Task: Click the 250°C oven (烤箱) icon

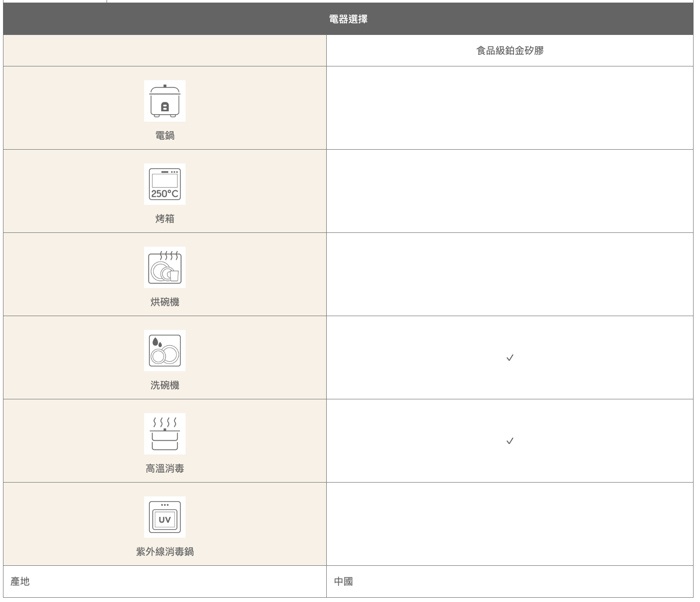Action: pyautogui.click(x=164, y=184)
